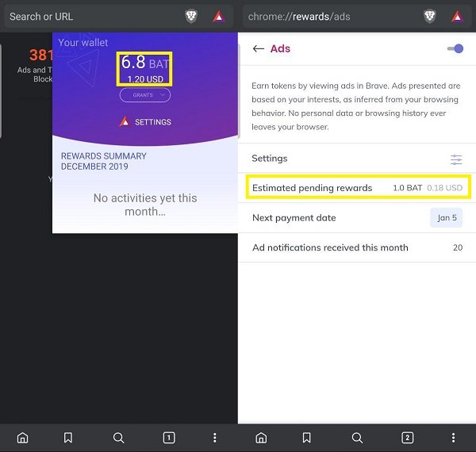Viewport: 476px width, 452px height.
Task: Tap the 6.8 BAT wallet balance
Action: coord(145,63)
